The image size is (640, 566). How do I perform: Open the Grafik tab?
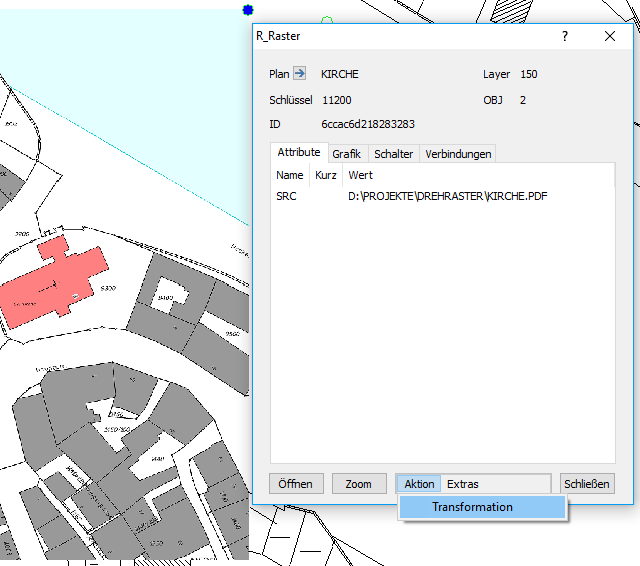pyautogui.click(x=346, y=154)
